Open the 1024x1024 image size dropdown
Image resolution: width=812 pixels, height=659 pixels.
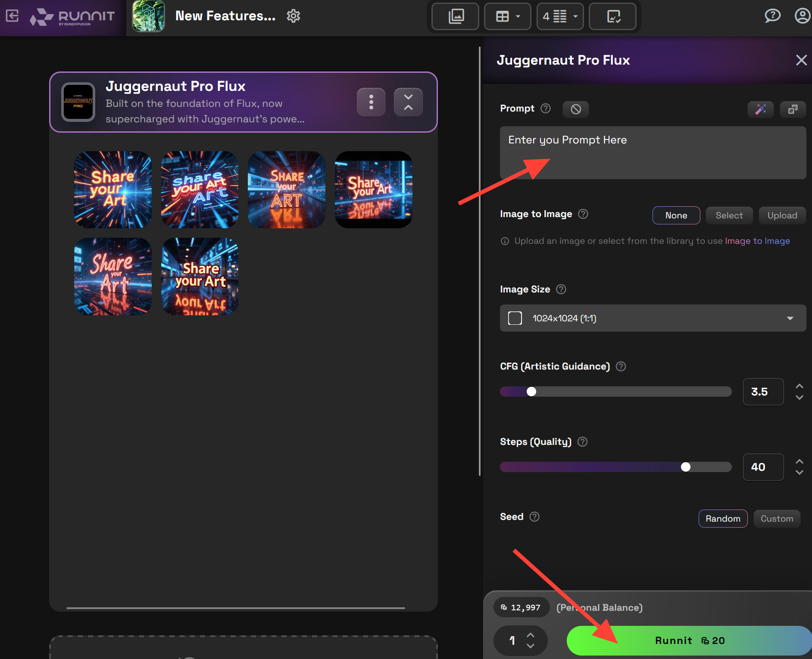click(653, 318)
